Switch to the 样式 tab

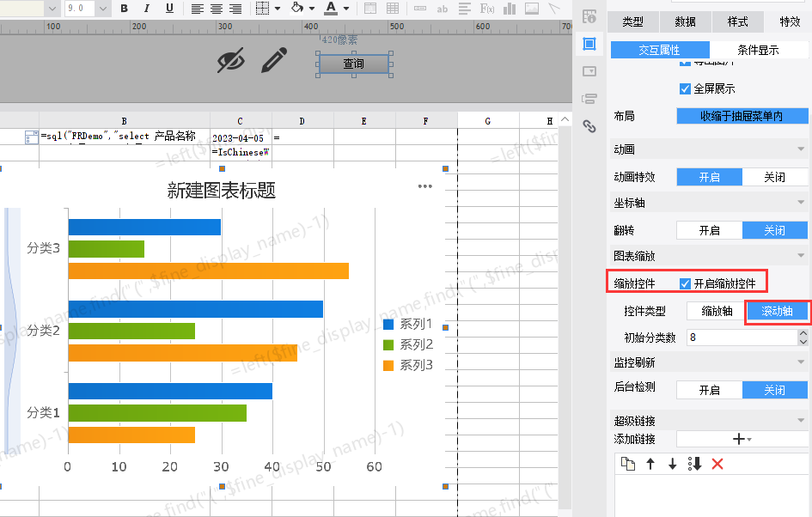(x=737, y=21)
